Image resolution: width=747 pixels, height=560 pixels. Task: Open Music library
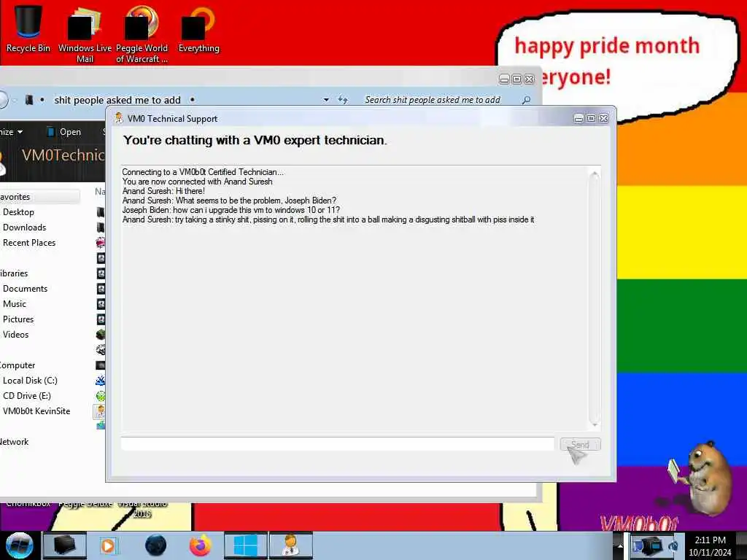coord(15,304)
